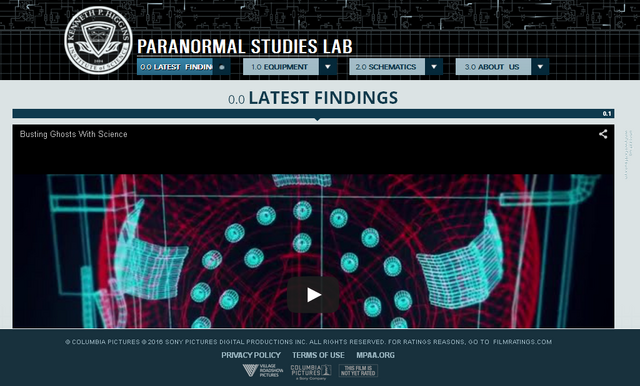
Task: Click the Busting Ghosts With Science video title
Action: click(x=73, y=134)
